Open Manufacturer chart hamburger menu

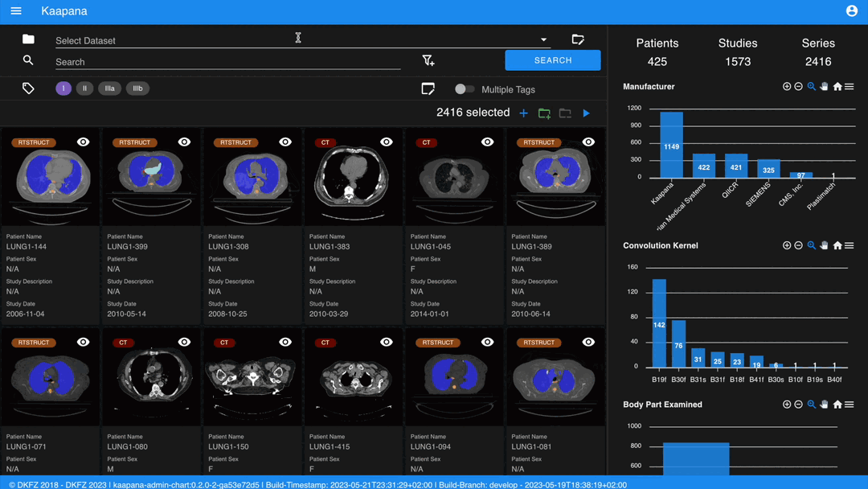coord(850,86)
